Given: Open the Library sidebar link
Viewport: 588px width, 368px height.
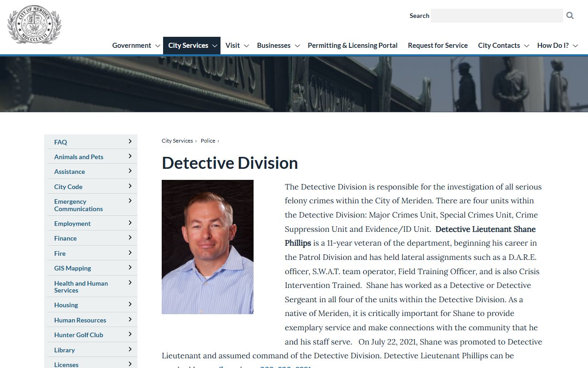Looking at the screenshot, I should [64, 350].
